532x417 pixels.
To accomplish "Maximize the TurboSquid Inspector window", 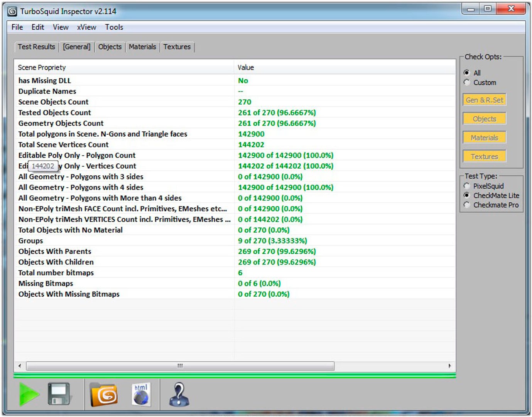I will click(488, 9).
